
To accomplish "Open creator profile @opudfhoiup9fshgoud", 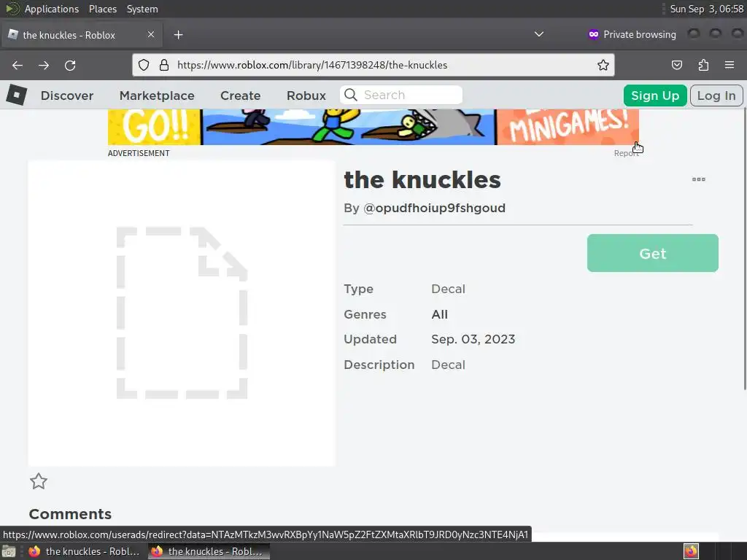I will pyautogui.click(x=434, y=208).
